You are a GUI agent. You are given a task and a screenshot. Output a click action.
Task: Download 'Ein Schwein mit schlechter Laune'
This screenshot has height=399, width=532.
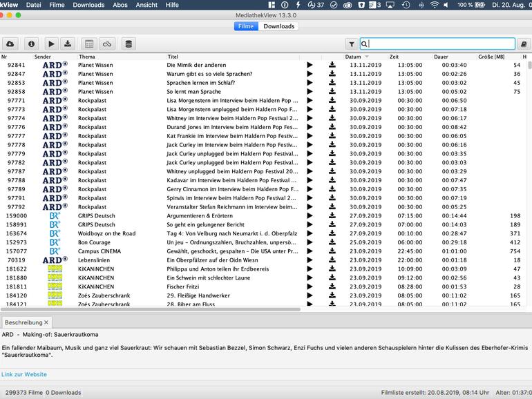click(x=332, y=278)
